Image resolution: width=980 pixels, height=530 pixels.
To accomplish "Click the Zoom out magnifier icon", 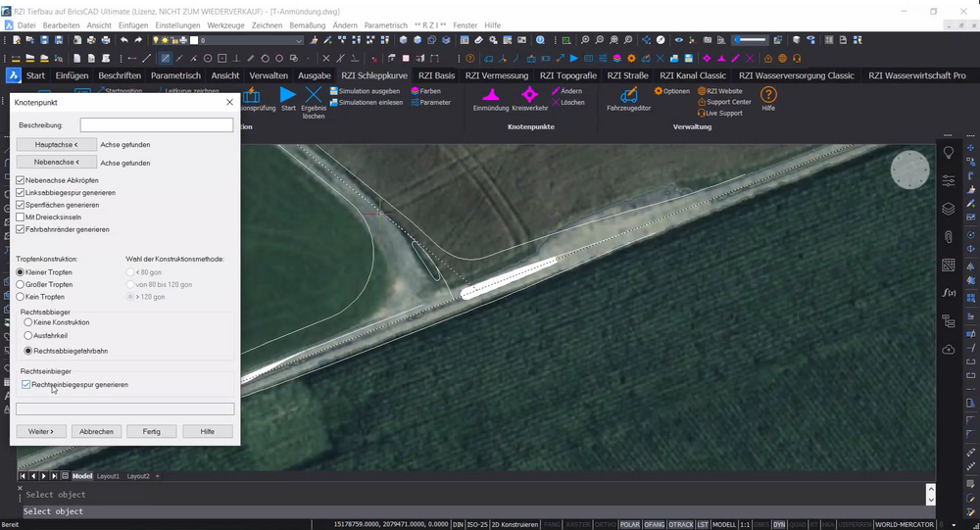I will pos(600,40).
